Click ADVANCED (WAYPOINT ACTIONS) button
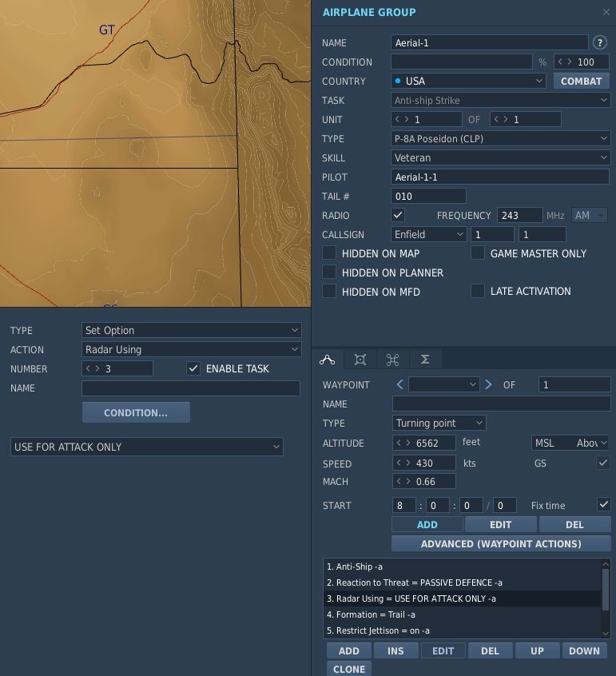Viewport: 616px width, 676px height. [x=501, y=543]
